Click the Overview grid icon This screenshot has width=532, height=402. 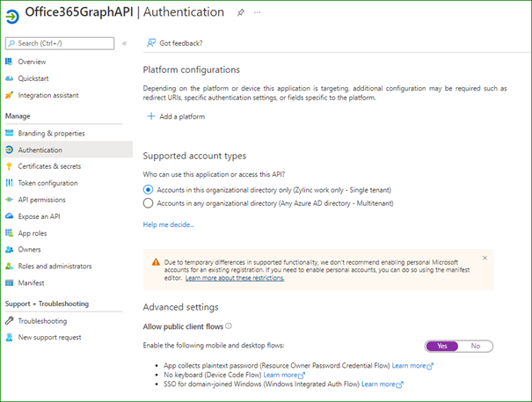coord(9,62)
